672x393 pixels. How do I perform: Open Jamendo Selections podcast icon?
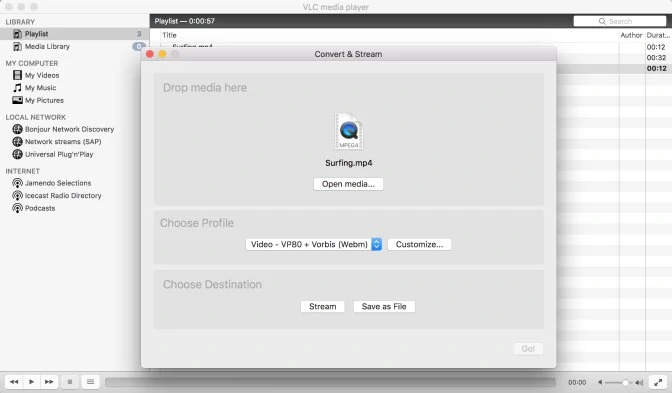(x=17, y=183)
